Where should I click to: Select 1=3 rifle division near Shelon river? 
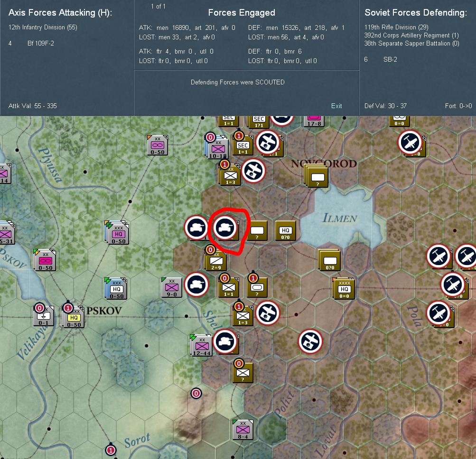click(243, 316)
